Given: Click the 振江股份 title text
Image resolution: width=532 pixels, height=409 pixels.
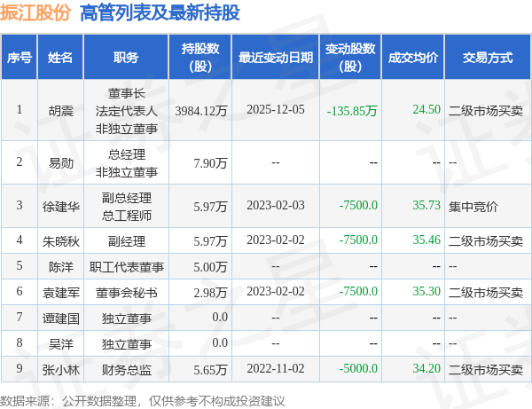Looking at the screenshot, I should pyautogui.click(x=35, y=12).
